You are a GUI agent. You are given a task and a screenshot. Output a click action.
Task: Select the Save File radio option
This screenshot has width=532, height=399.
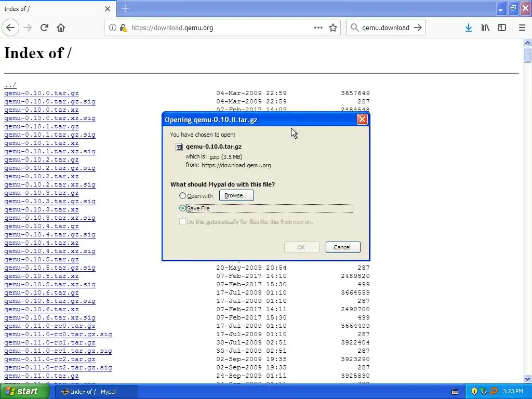[x=182, y=208]
